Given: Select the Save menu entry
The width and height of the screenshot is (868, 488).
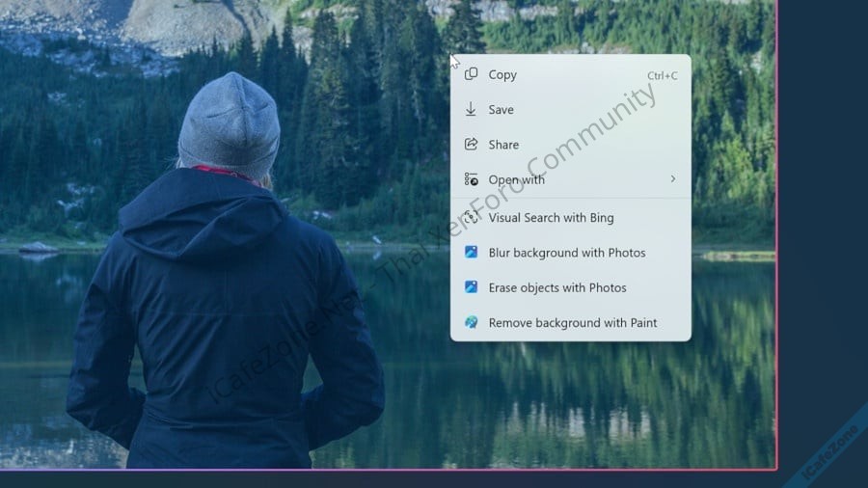Looking at the screenshot, I should [501, 110].
